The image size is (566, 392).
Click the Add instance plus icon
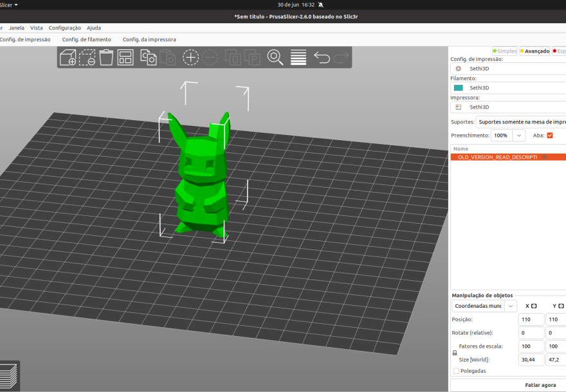coord(190,57)
